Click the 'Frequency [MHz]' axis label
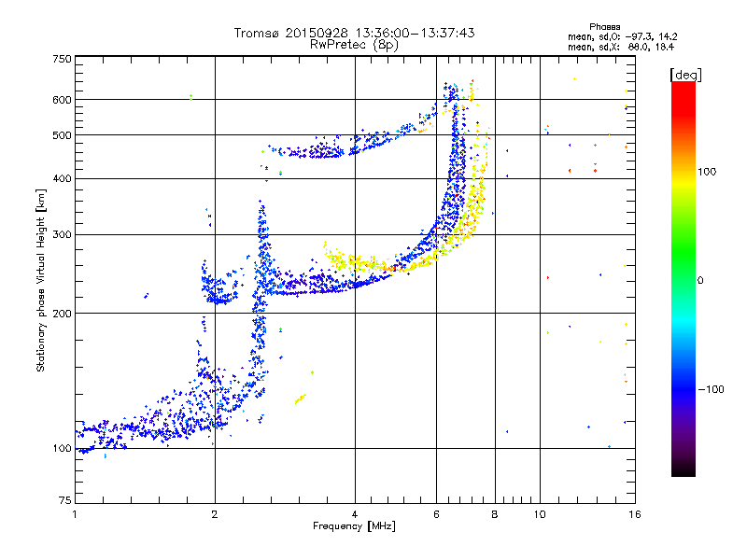The width and height of the screenshot is (747, 560). 354,526
